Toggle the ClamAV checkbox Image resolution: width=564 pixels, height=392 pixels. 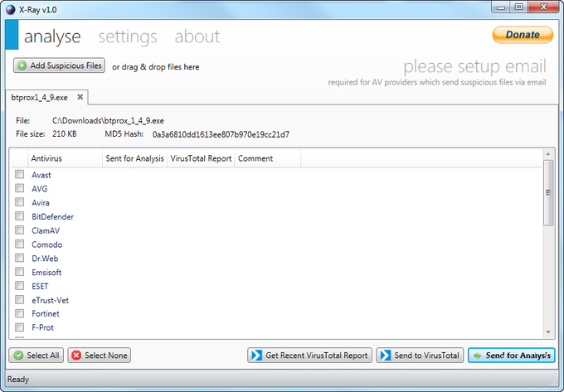coord(19,230)
